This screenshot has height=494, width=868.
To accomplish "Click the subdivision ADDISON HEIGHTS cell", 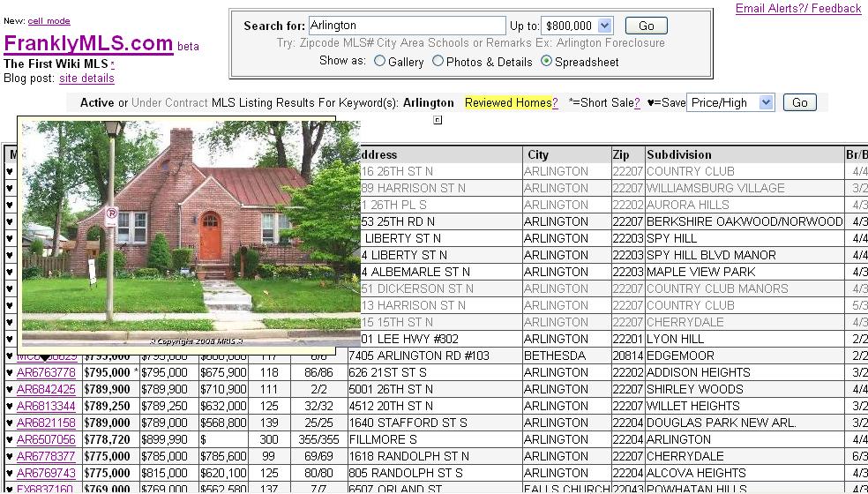I will (699, 372).
